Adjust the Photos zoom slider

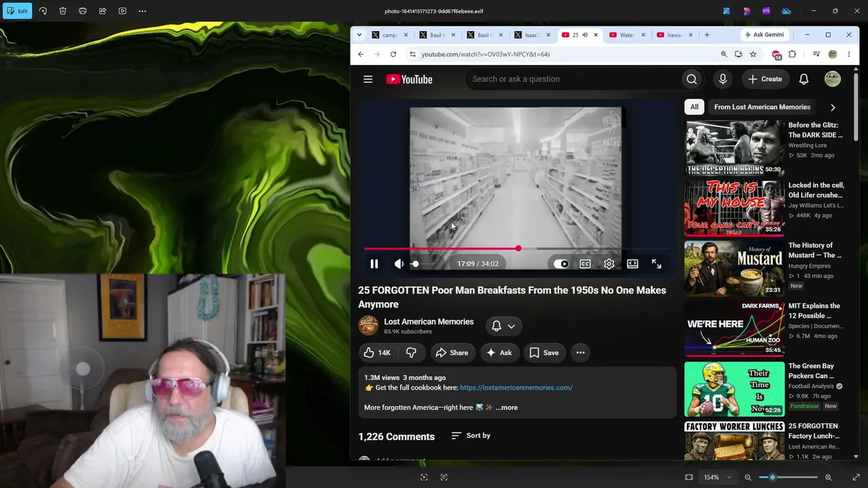pos(788,477)
